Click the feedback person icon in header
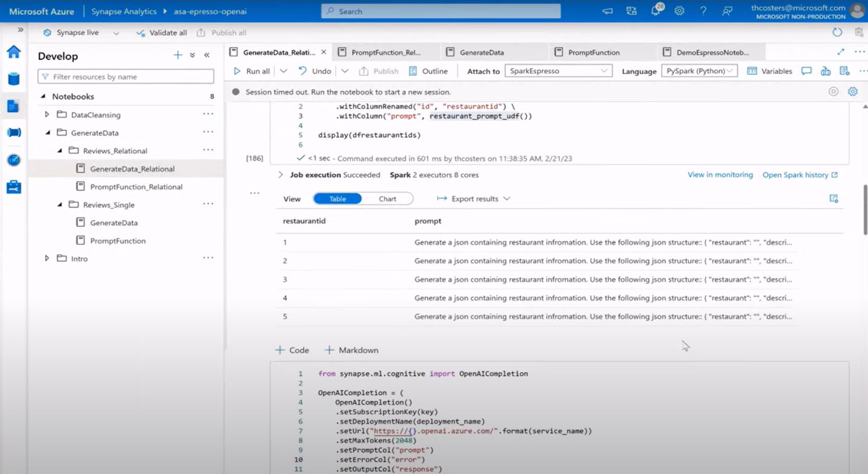The height and width of the screenshot is (474, 868). (x=727, y=11)
